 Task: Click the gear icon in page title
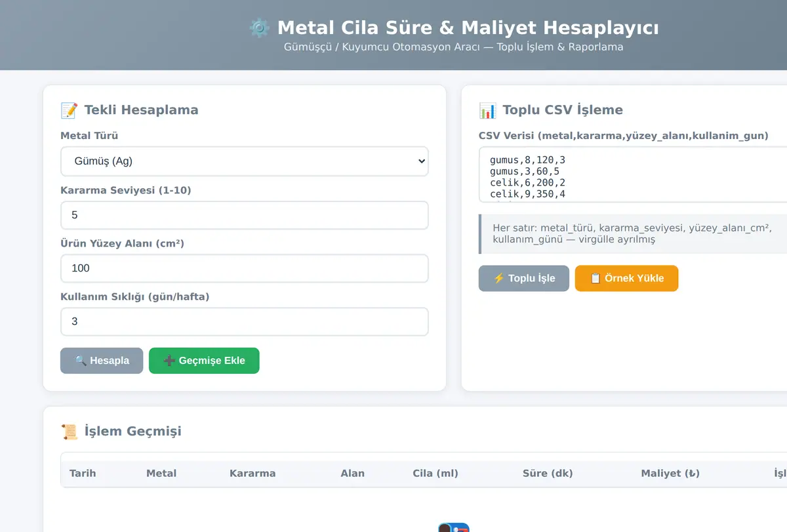click(x=259, y=28)
